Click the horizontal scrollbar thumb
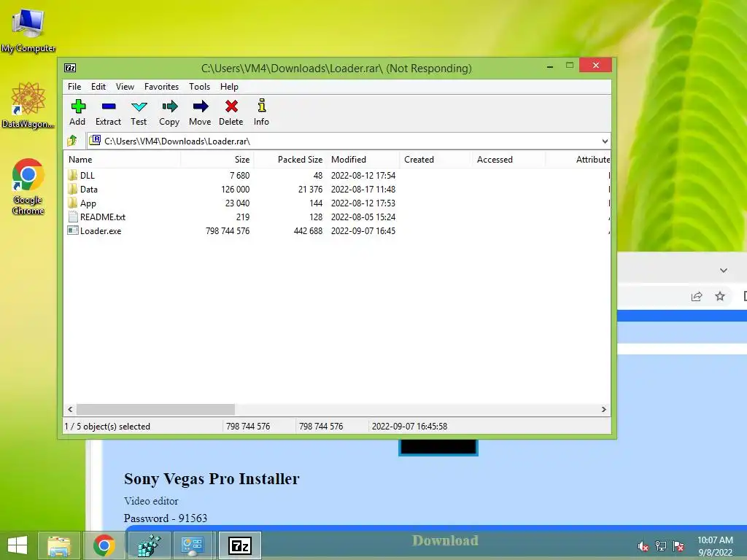Viewport: 747px width, 560px height. (x=155, y=410)
